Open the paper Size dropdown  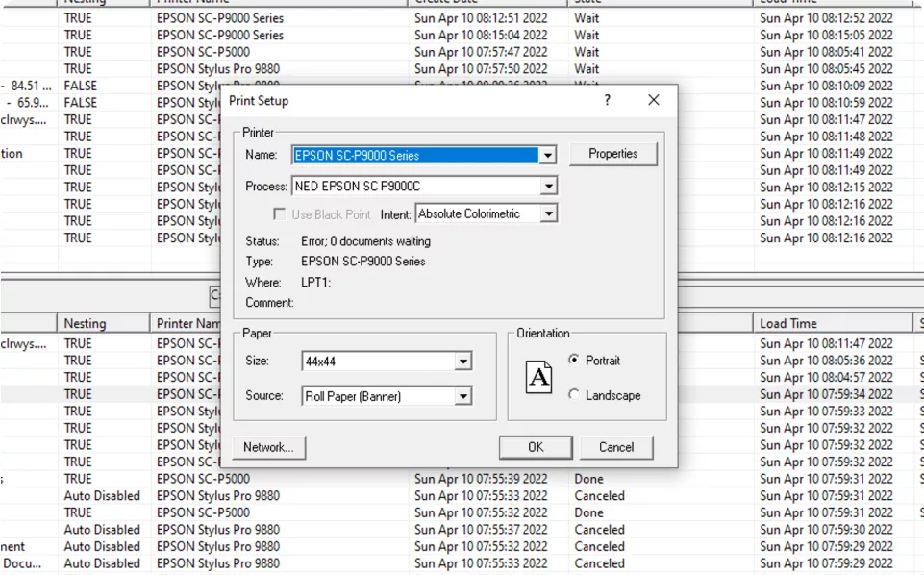pyautogui.click(x=463, y=362)
